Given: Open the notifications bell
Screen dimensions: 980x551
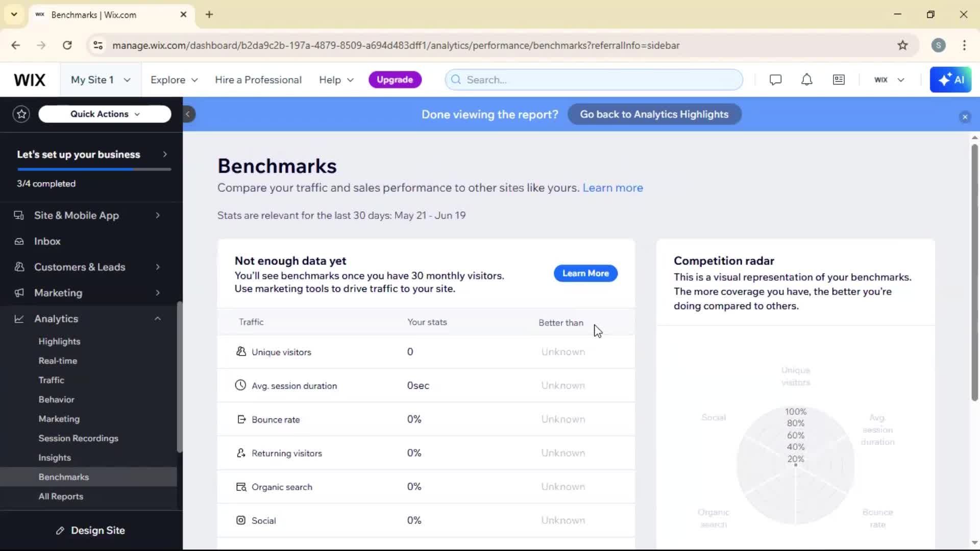Looking at the screenshot, I should (806, 80).
